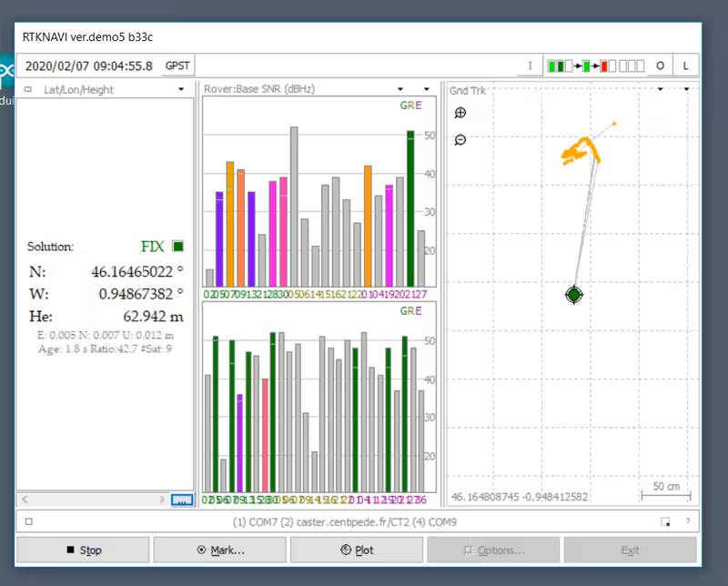Image resolution: width=728 pixels, height=586 pixels.
Task: Open the output streams dialog (O button)
Action: pos(660,66)
